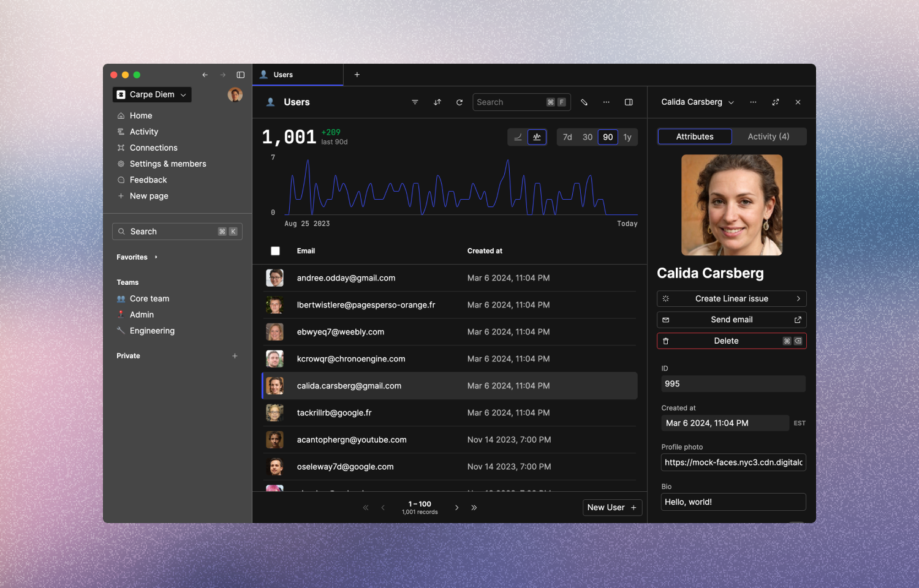
Task: Set chart range to 1y
Action: pyautogui.click(x=627, y=137)
